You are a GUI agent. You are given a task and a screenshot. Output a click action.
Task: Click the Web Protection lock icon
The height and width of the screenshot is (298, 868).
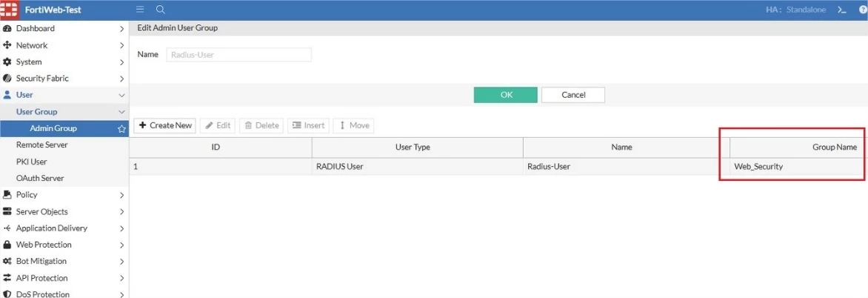pos(7,245)
